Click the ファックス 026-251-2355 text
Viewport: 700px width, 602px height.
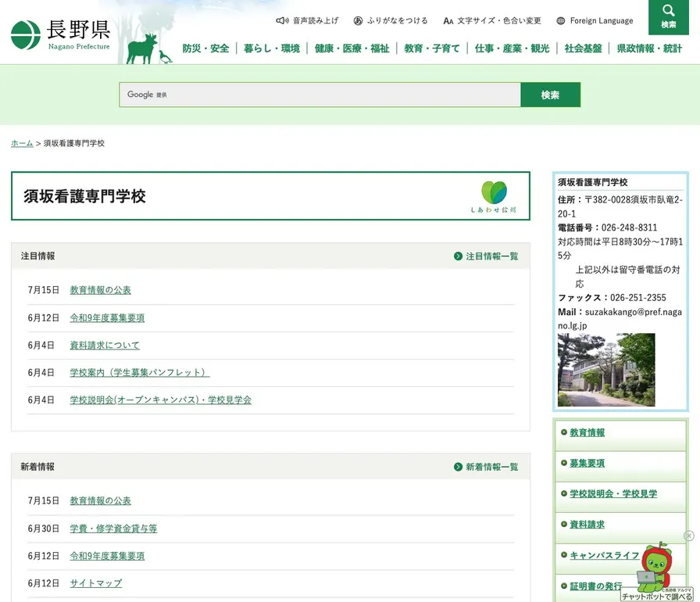tap(612, 298)
